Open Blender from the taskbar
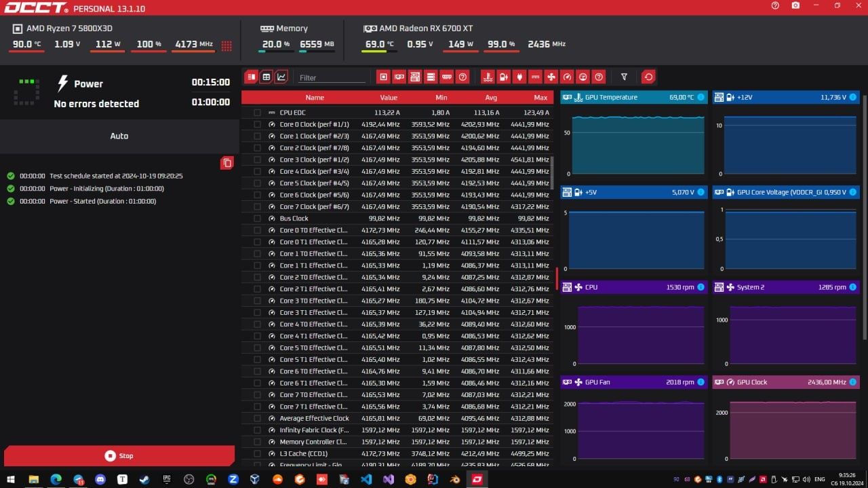This screenshot has width=868, height=488. (454, 479)
